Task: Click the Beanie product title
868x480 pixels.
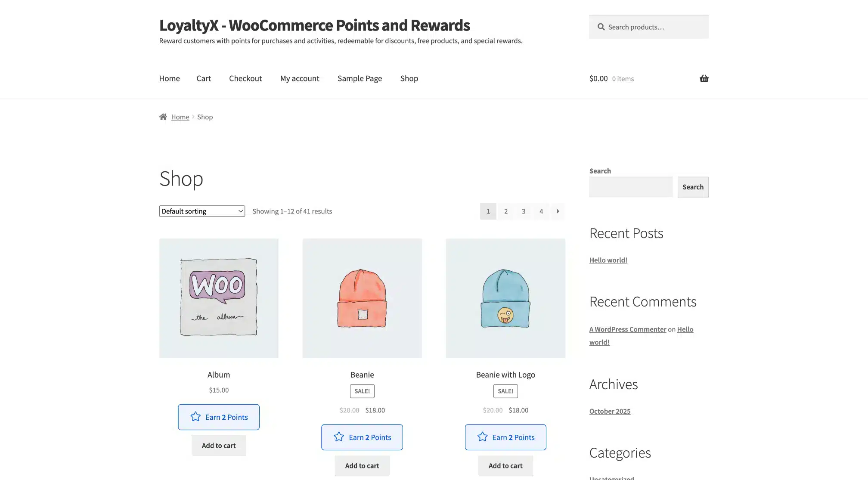Action: 362,375
